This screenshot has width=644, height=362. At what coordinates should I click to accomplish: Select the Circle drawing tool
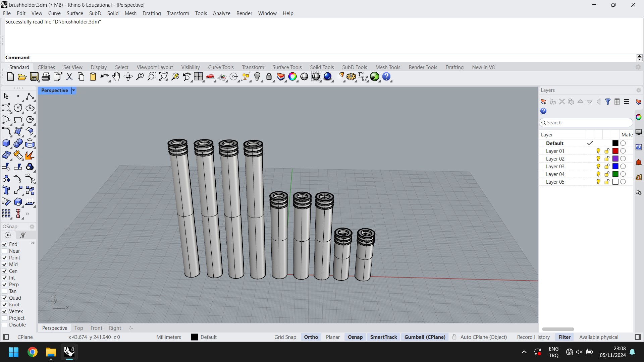(18, 108)
